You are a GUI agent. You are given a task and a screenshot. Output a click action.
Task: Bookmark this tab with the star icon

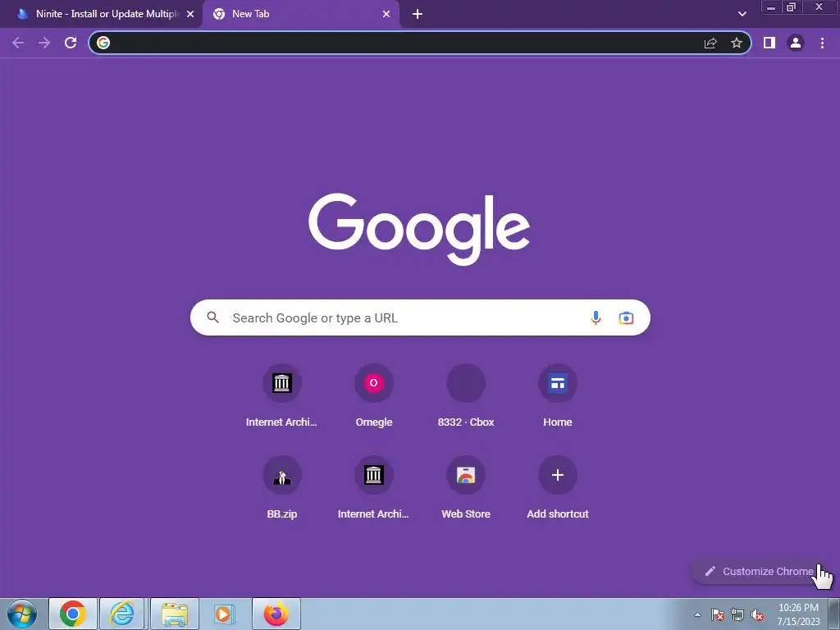(737, 43)
